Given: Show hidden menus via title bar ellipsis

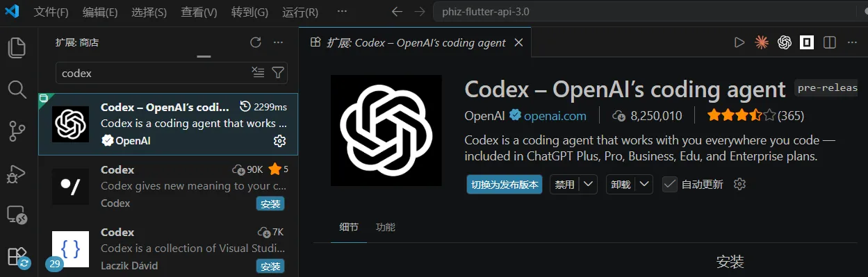Looking at the screenshot, I should tap(342, 12).
